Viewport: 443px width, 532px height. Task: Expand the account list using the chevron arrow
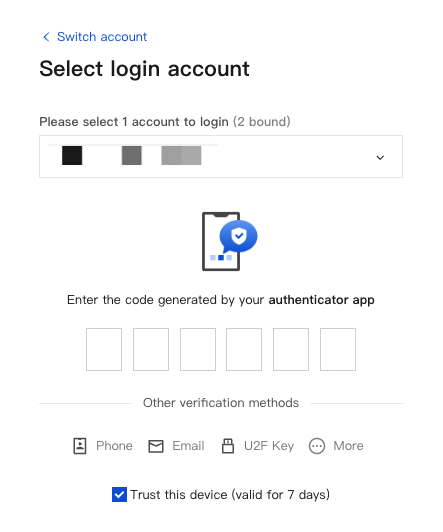coord(380,157)
